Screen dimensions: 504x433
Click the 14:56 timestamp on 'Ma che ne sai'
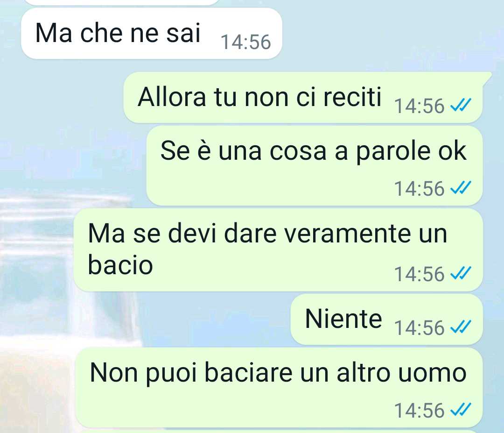point(246,42)
